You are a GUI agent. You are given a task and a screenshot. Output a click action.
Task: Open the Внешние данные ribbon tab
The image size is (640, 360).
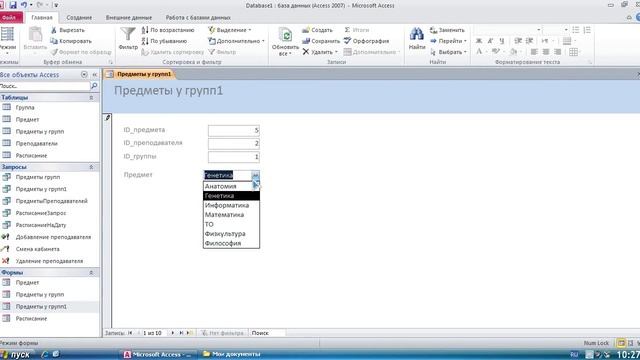point(129,18)
